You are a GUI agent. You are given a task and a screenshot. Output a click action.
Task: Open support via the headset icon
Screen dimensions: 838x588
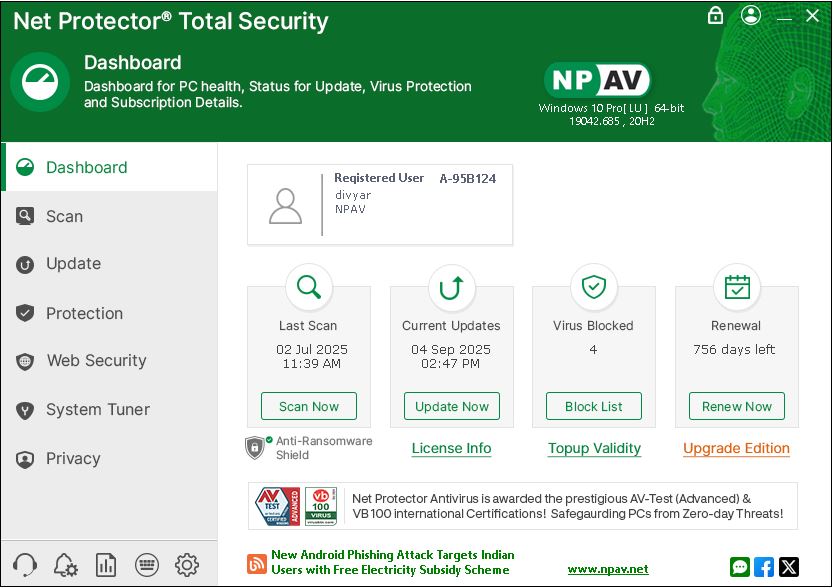pyautogui.click(x=25, y=565)
